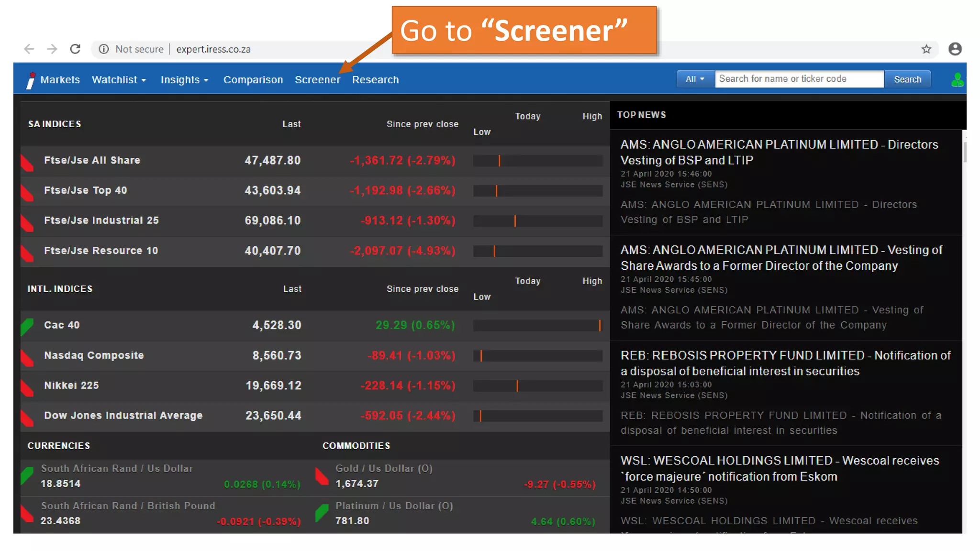Open the Markets menu item
Screen dimensions: 980x551
(60, 80)
